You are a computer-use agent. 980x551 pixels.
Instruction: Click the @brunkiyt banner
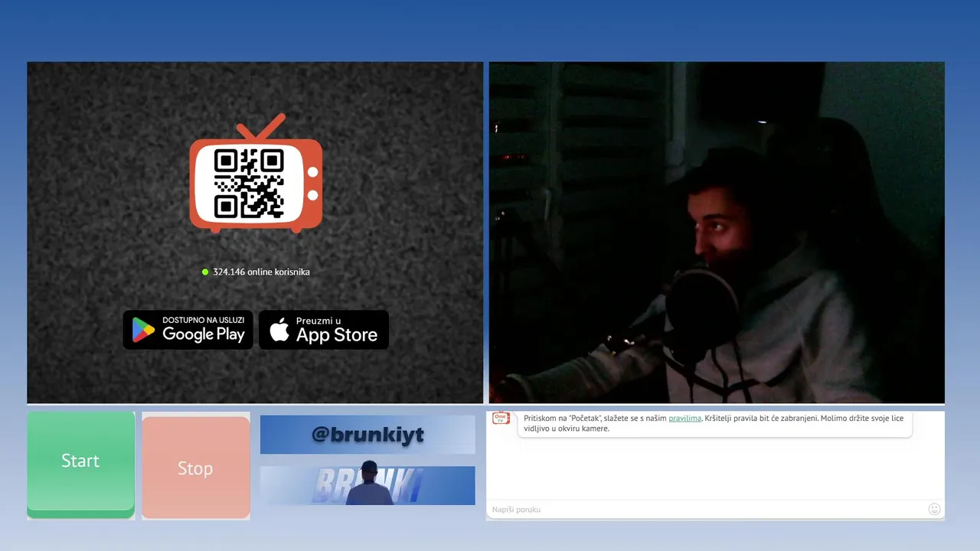367,435
